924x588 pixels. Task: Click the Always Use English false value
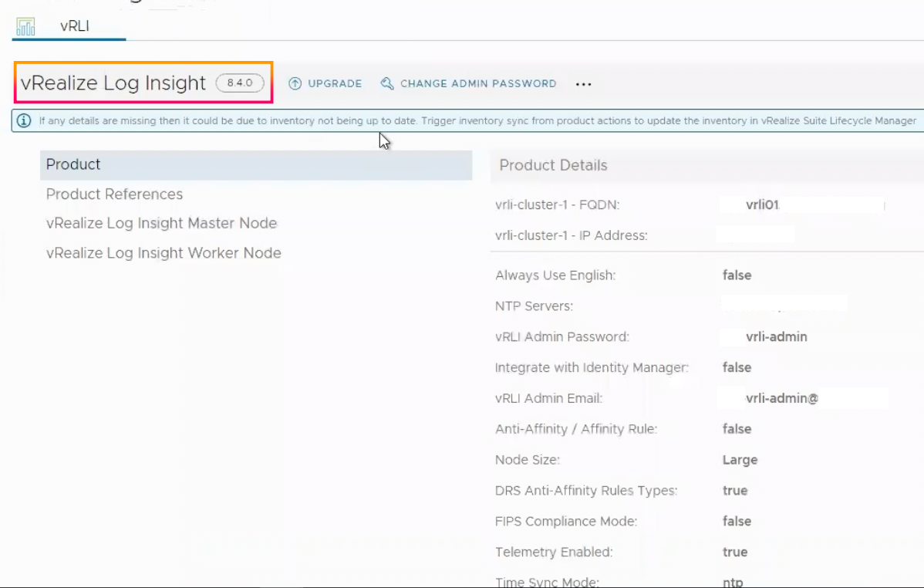(737, 275)
